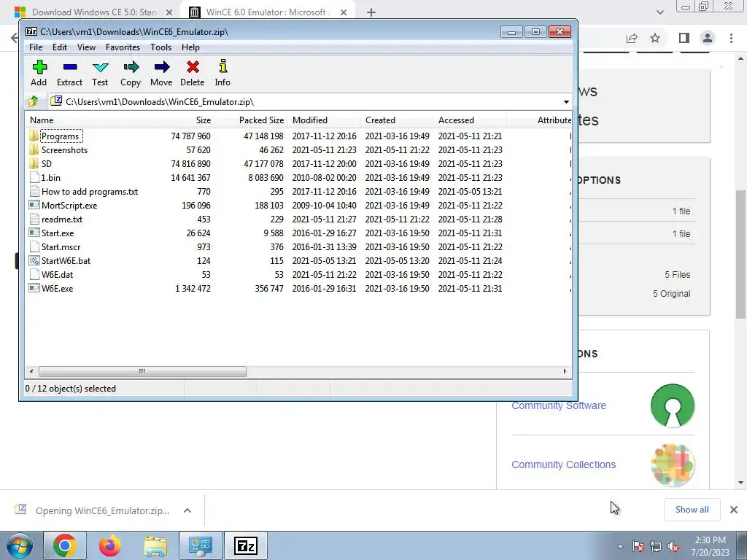Image resolution: width=747 pixels, height=560 pixels.
Task: Toggle the Chrome side panel icon
Action: (684, 38)
